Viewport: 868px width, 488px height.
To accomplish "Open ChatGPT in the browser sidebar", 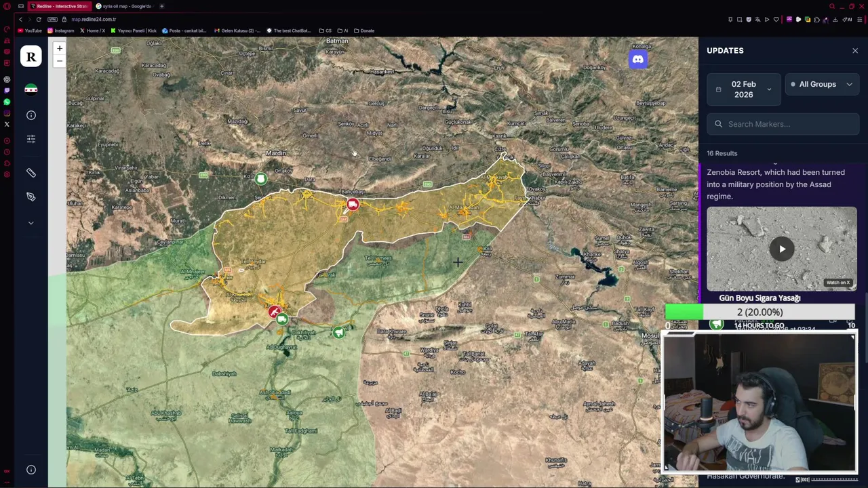I will click(7, 79).
